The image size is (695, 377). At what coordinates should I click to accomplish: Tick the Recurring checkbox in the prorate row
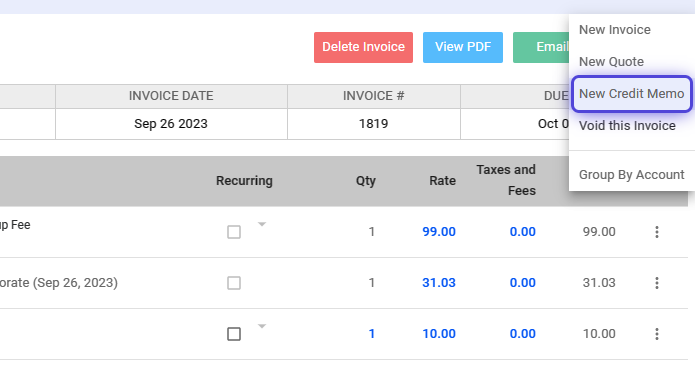(234, 283)
